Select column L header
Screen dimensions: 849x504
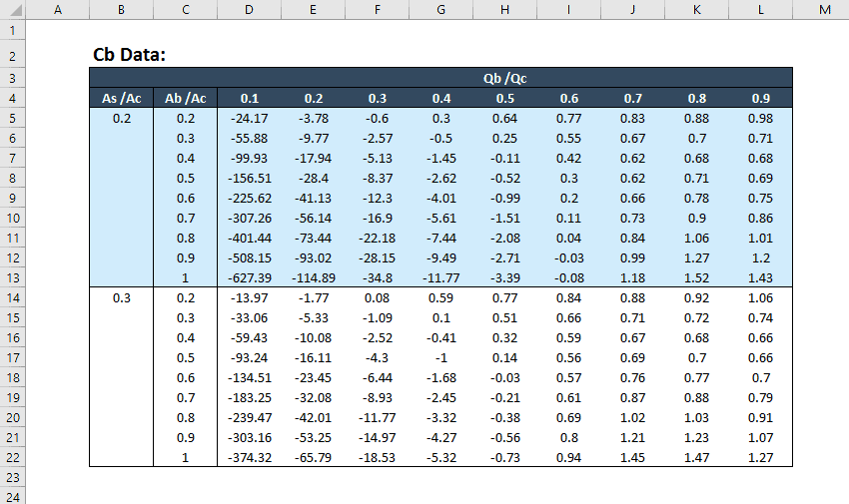point(760,10)
